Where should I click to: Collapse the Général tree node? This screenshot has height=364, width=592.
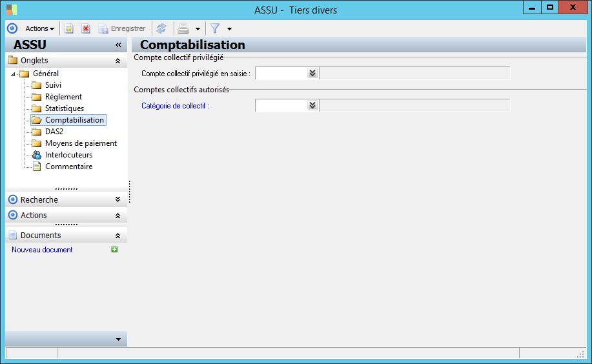pos(13,74)
